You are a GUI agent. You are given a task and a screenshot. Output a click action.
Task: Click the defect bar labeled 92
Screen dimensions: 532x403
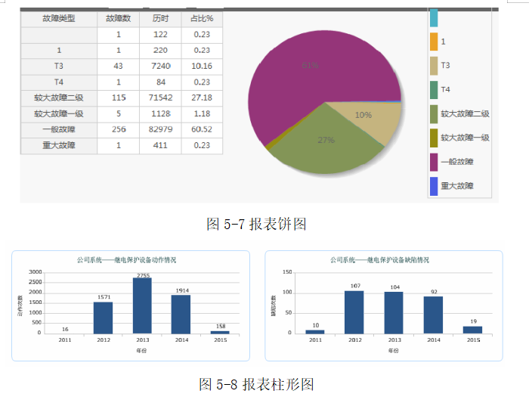pos(433,315)
